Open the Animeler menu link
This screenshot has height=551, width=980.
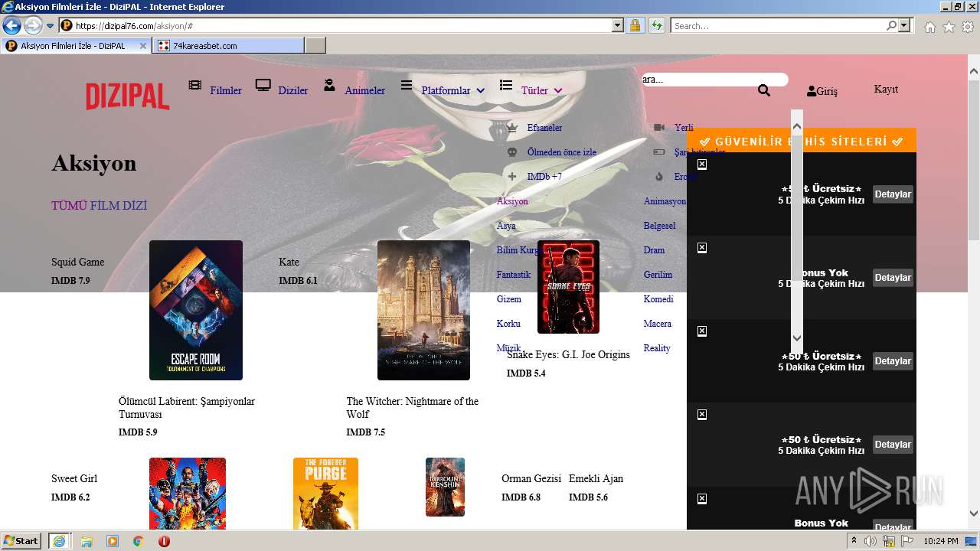[365, 91]
